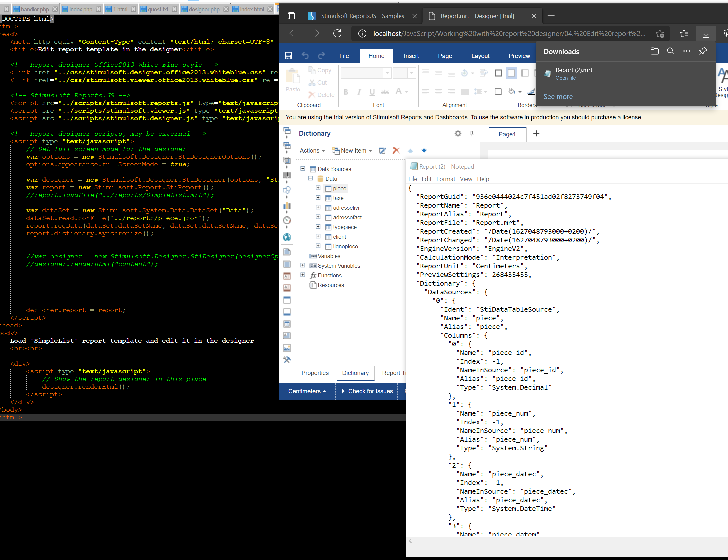Screen dimensions: 728x560
Task: Toggle Bold formatting in the Font group
Action: (346, 92)
